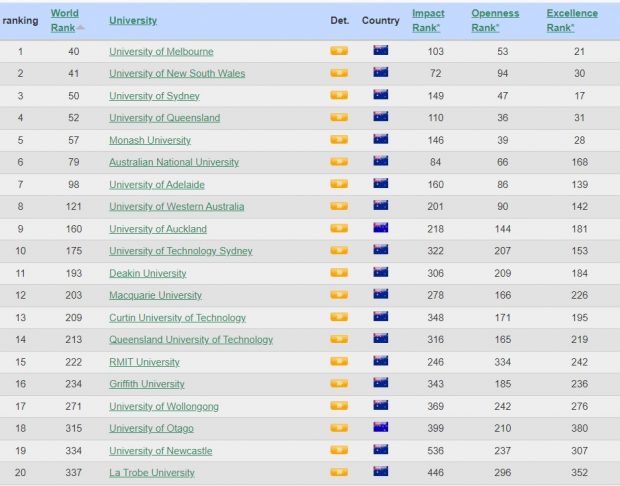Open Monash University link
Screen dimensions: 620x486
pos(150,140)
